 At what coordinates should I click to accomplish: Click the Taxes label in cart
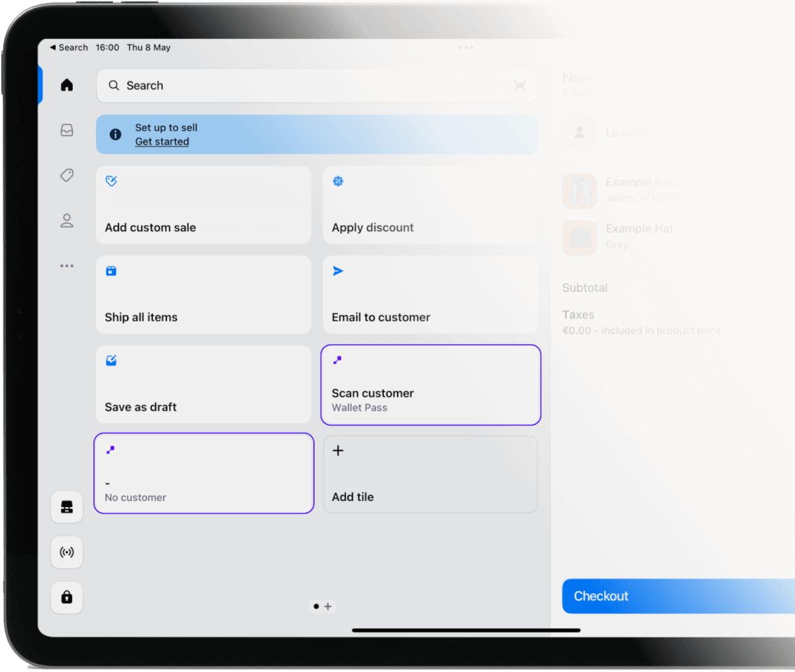(x=578, y=315)
